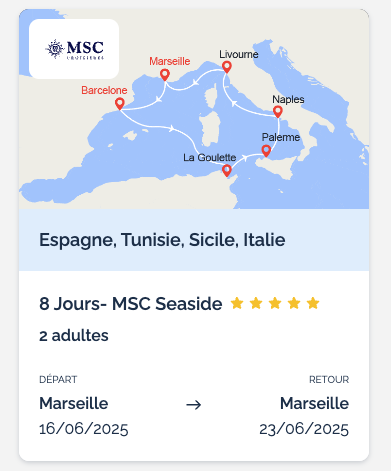Click the arrow between departure and return
The width and height of the screenshot is (391, 471).
click(194, 405)
